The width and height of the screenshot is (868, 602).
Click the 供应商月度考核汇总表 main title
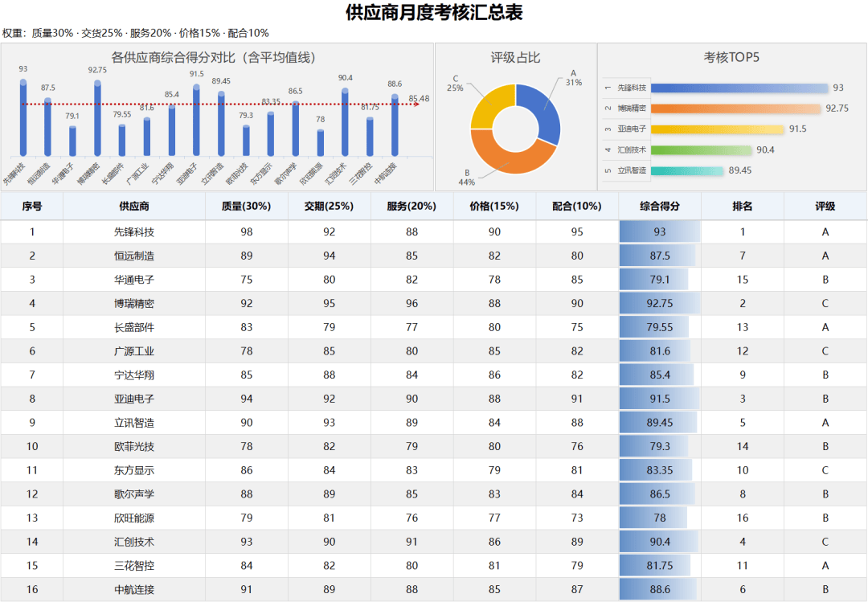[x=434, y=13]
